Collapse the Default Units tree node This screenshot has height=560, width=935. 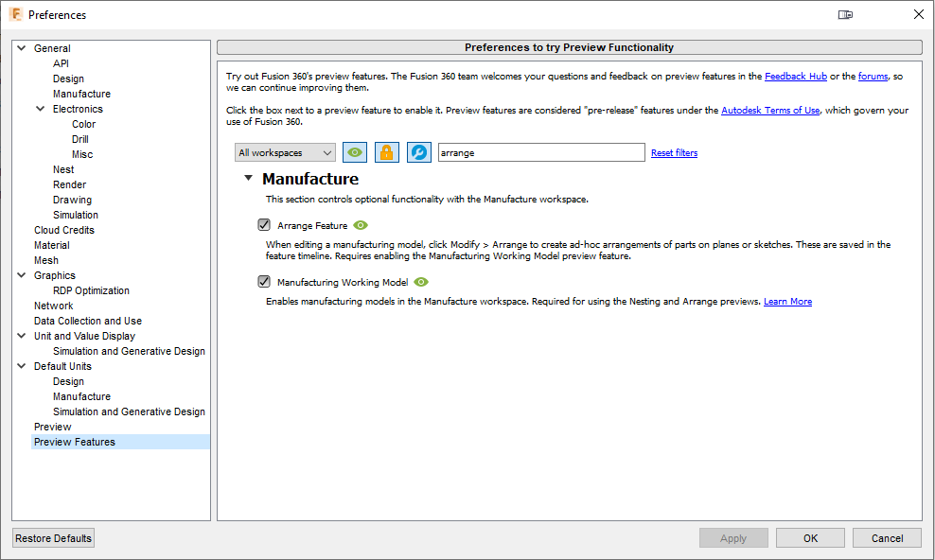point(22,366)
